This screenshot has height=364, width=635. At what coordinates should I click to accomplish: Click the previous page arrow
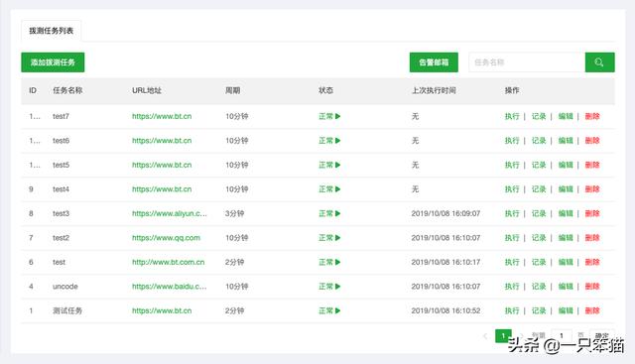[485, 335]
